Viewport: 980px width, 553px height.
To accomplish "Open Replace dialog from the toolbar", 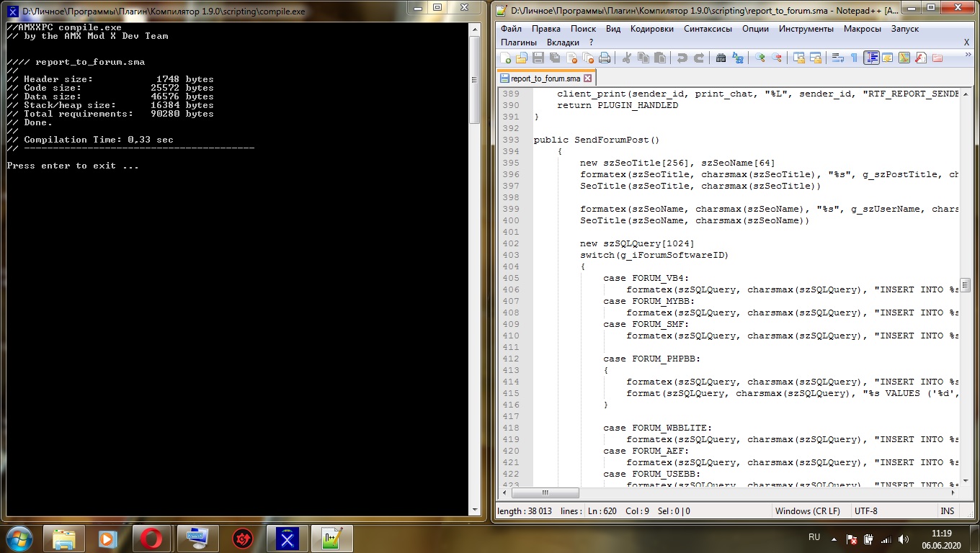I will point(737,58).
